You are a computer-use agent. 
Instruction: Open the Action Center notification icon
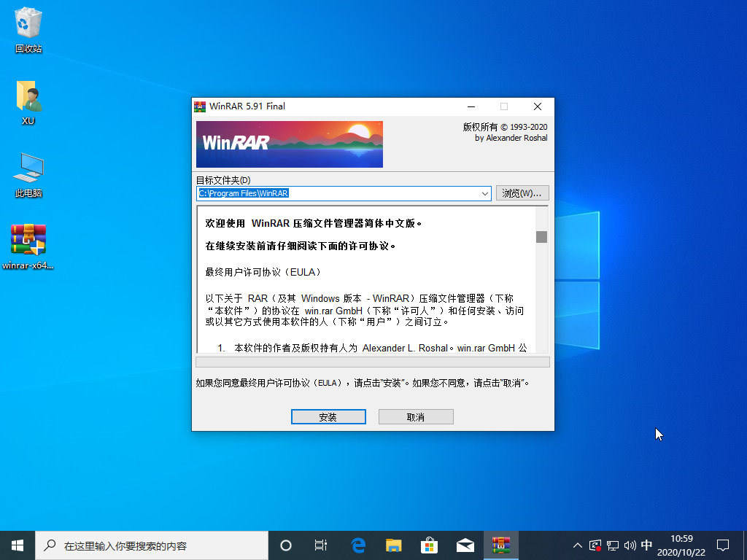(x=722, y=545)
